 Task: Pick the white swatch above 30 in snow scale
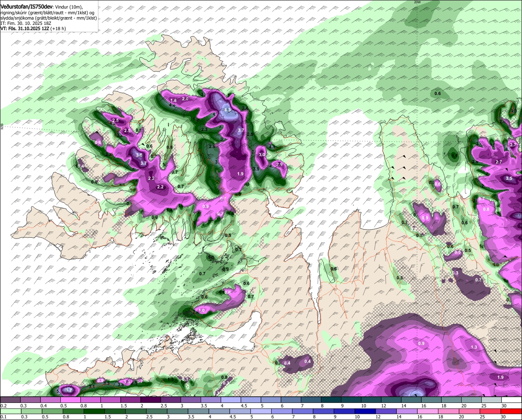tap(511, 400)
